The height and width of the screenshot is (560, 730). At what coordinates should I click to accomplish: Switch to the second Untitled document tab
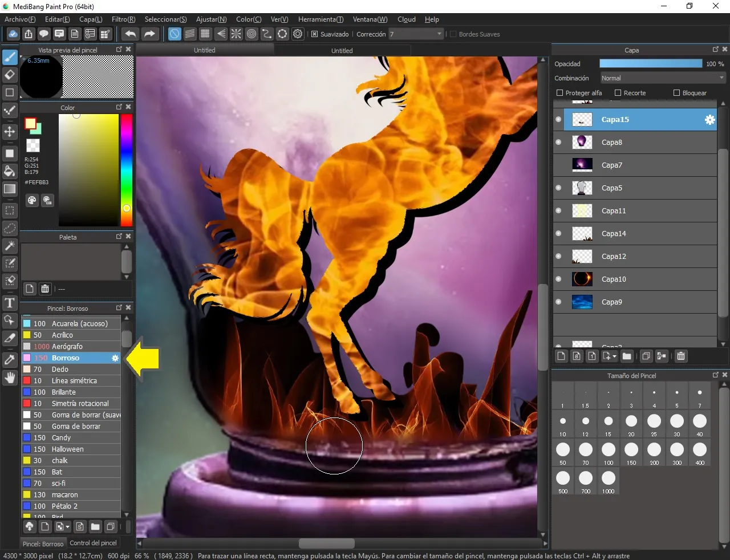[342, 51]
